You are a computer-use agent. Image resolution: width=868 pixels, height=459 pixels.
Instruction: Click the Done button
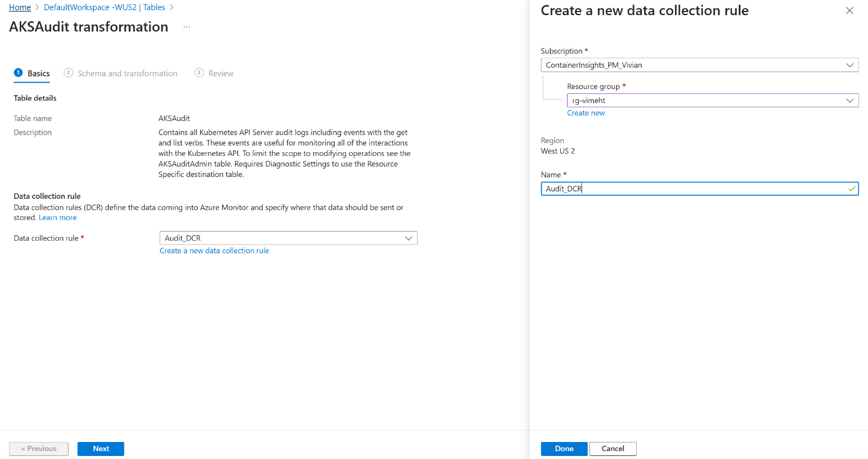[564, 449]
